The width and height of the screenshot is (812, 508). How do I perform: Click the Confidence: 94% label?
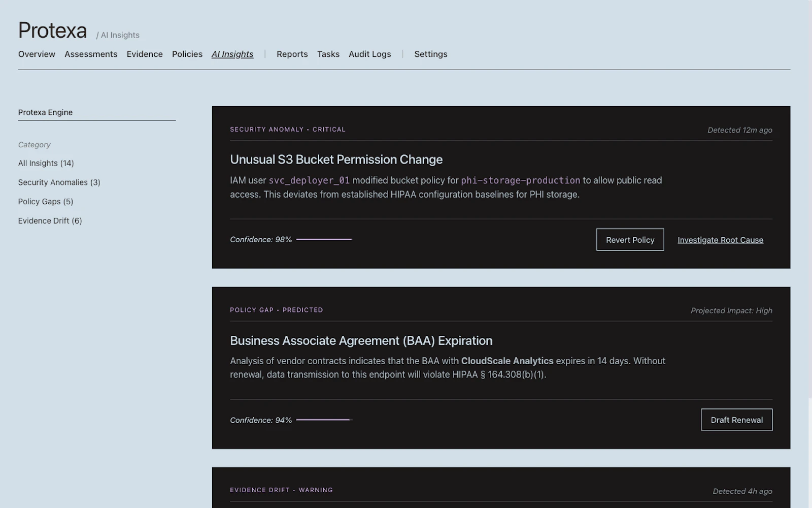261,420
